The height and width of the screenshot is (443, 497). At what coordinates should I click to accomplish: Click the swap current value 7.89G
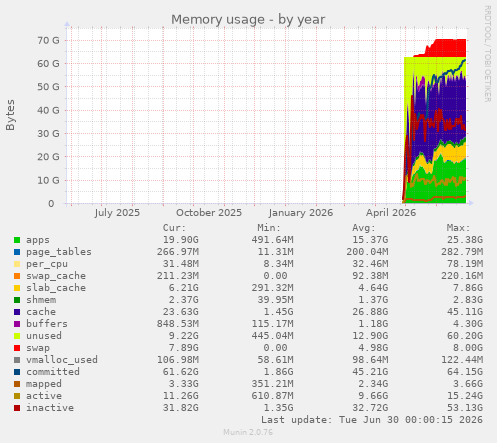point(184,348)
